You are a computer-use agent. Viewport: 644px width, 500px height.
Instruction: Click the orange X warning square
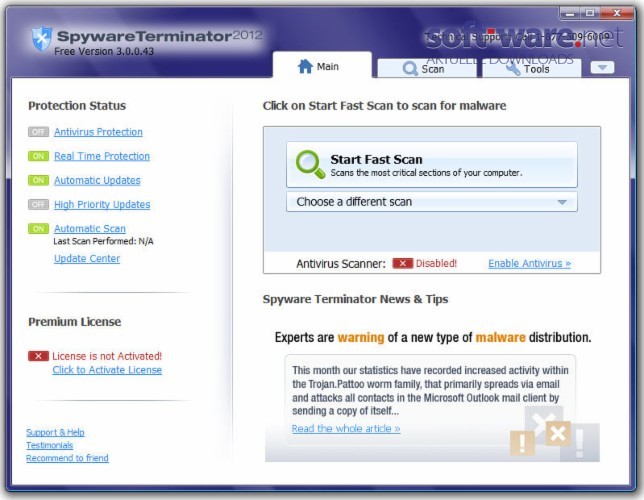pyautogui.click(x=558, y=433)
